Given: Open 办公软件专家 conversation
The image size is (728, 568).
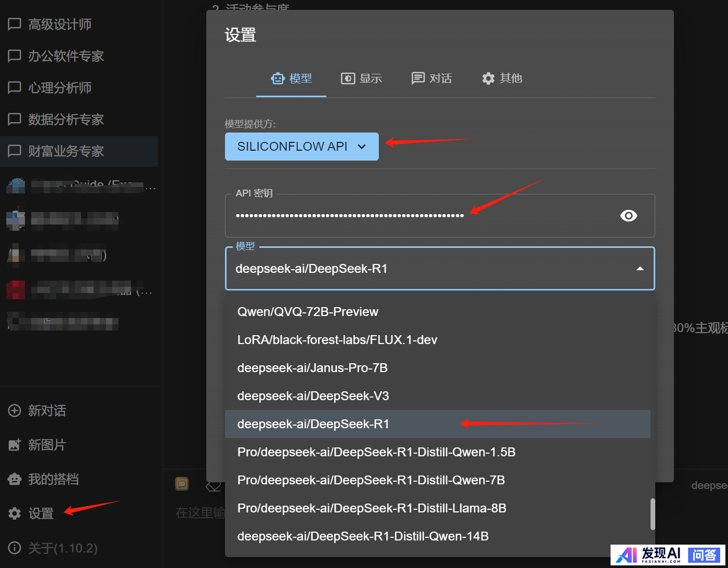Looking at the screenshot, I should pyautogui.click(x=79, y=56).
